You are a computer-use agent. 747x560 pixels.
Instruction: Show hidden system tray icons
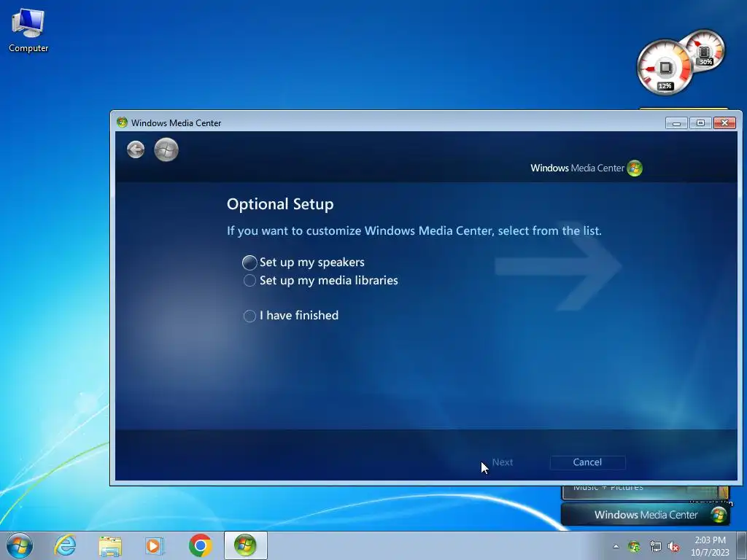(616, 547)
